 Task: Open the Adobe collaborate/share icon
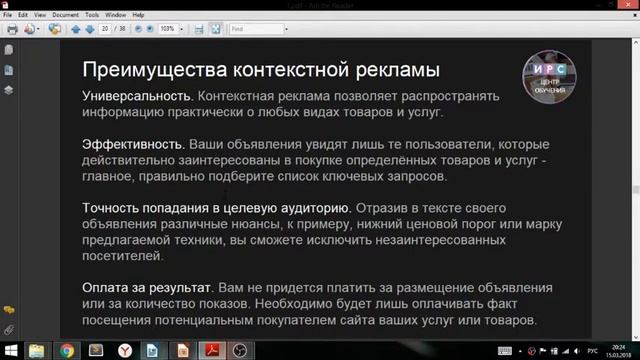[29, 29]
